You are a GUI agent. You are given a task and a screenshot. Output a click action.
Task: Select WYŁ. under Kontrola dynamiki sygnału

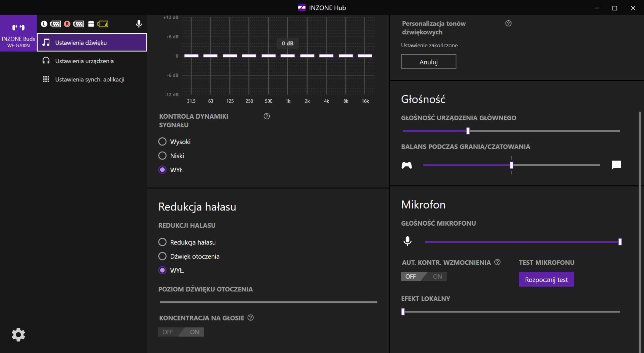pyautogui.click(x=162, y=170)
